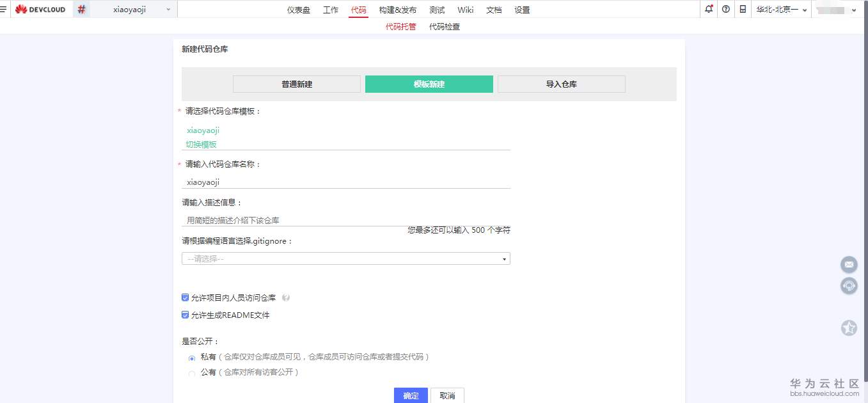Click the 确定 confirm button
This screenshot has width=868, height=403.
point(410,395)
